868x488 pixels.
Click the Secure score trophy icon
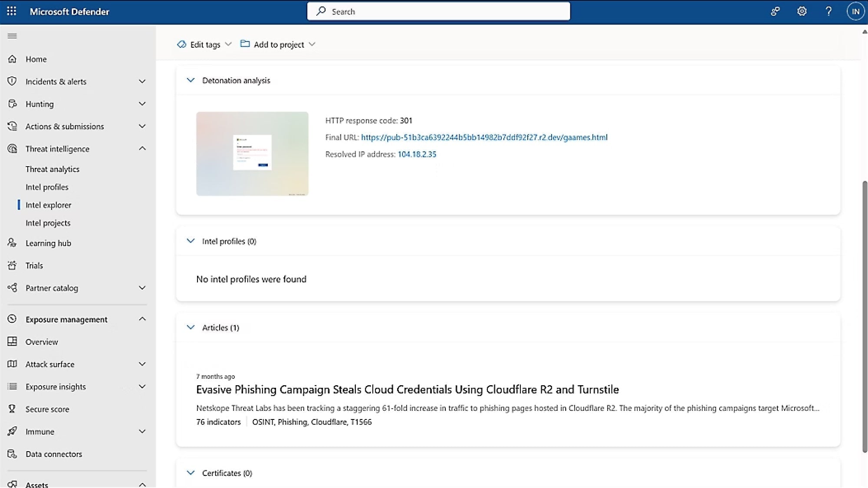click(12, 409)
